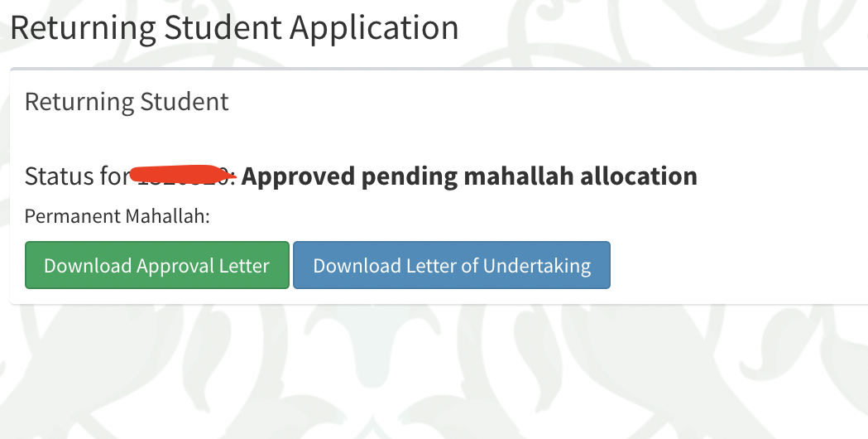The height and width of the screenshot is (439, 868).
Task: Click the word "Undertaking" on the blue button
Action: point(537,266)
